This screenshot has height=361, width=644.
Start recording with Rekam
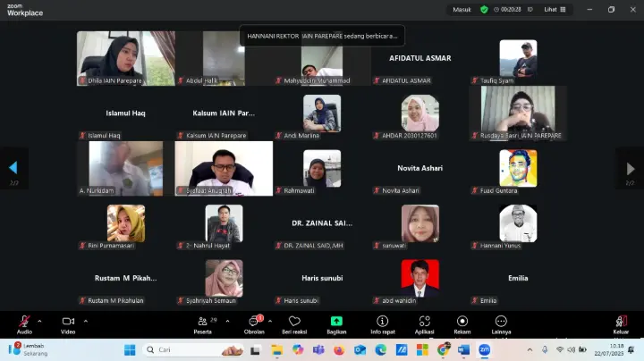[x=462, y=322]
